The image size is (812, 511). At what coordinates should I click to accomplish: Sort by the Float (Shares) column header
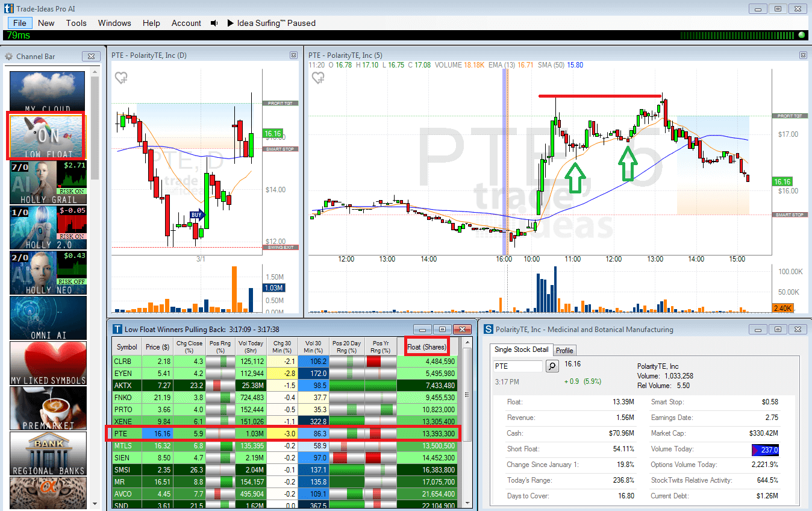coord(426,346)
